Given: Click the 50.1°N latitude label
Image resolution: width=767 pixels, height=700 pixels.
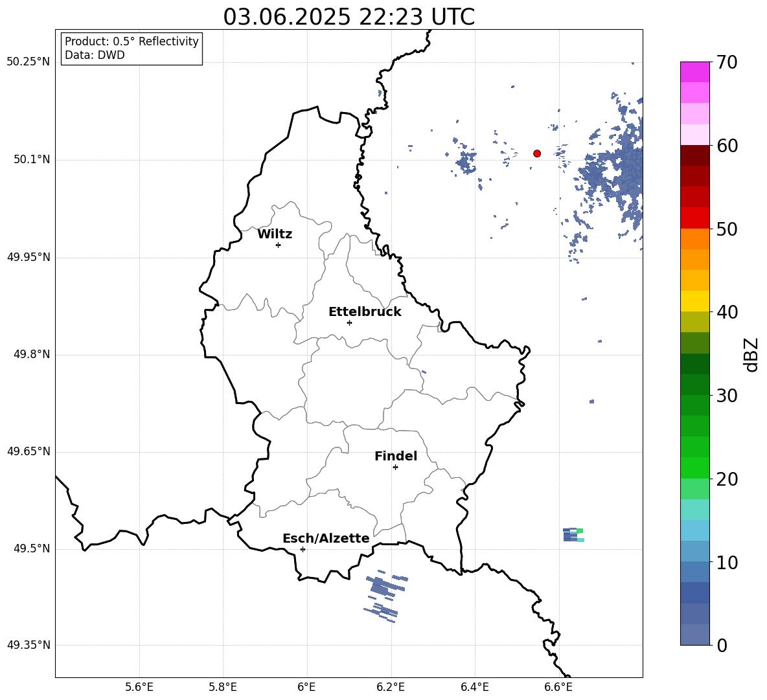Looking at the screenshot, I should coord(32,160).
